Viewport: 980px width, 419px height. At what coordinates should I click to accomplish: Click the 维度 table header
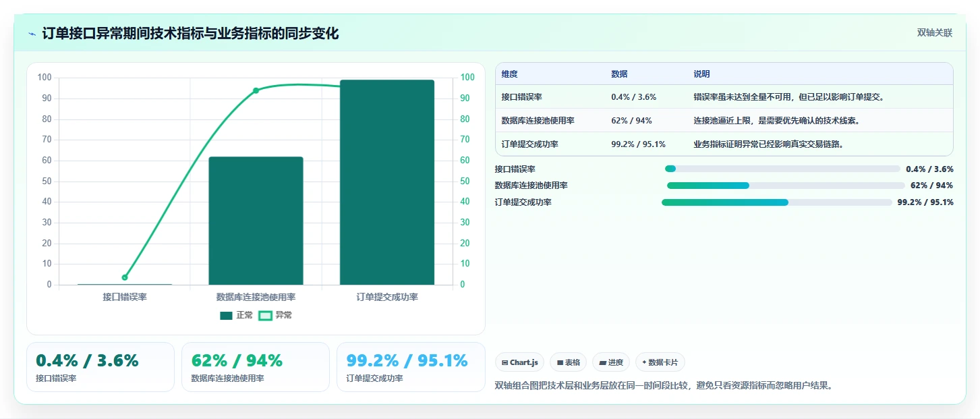pos(510,74)
